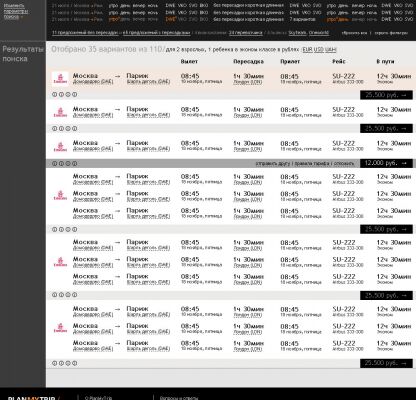416x400 pixels.
Task: Click 'сбросить все' to reset filters
Action: (354, 33)
